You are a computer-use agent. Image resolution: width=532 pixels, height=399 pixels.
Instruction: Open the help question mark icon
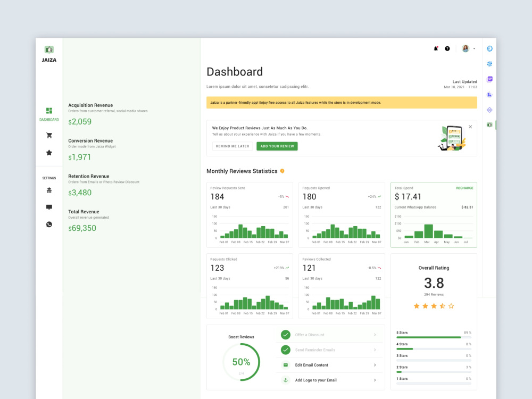(x=447, y=48)
